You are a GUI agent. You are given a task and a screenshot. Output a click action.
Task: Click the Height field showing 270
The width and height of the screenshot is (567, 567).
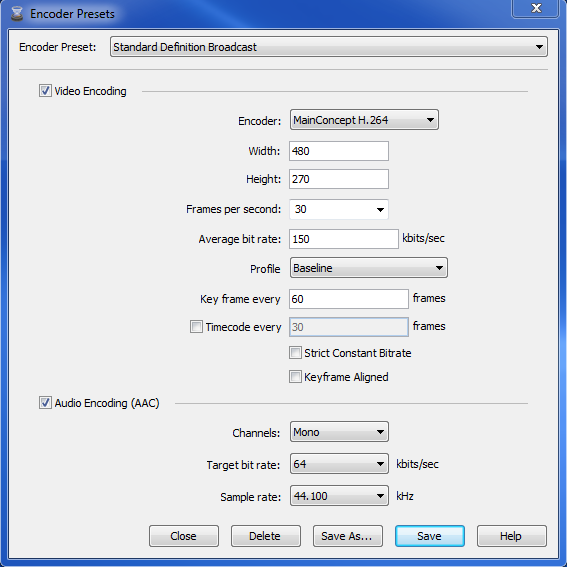click(339, 179)
